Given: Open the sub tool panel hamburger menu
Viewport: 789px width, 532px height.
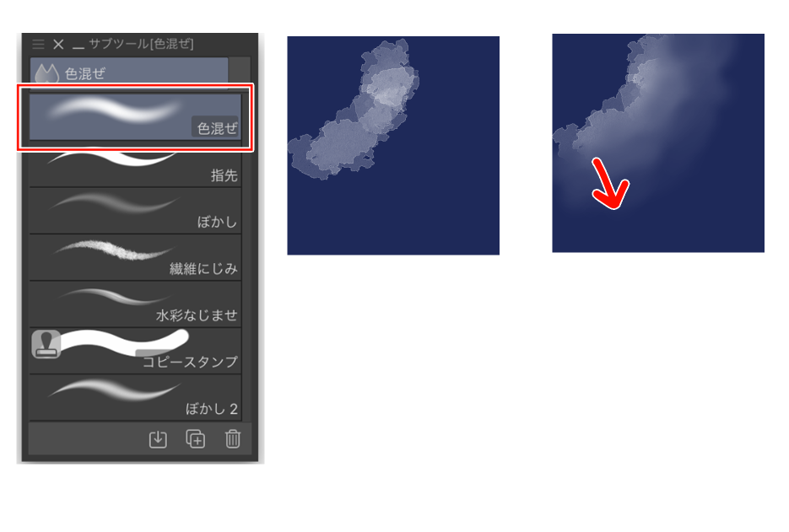Looking at the screenshot, I should [38, 44].
